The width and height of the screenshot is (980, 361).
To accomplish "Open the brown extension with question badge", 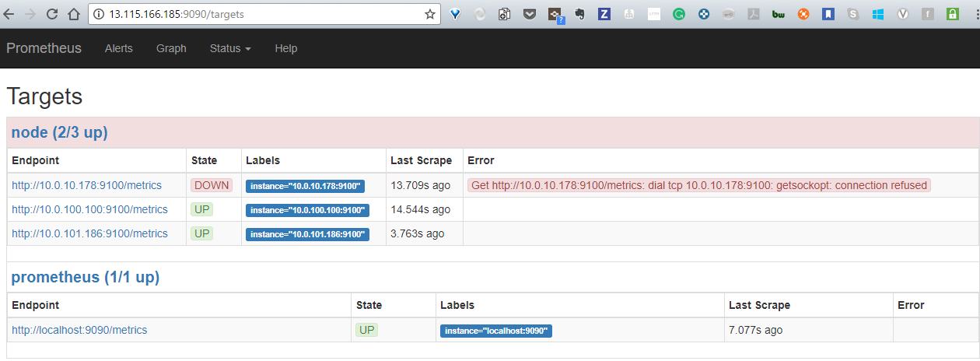I will pyautogui.click(x=555, y=15).
